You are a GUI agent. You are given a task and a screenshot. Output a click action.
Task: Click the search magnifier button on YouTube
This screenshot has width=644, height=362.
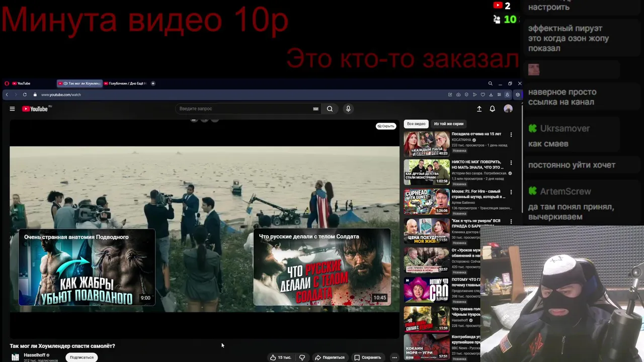coord(330,109)
